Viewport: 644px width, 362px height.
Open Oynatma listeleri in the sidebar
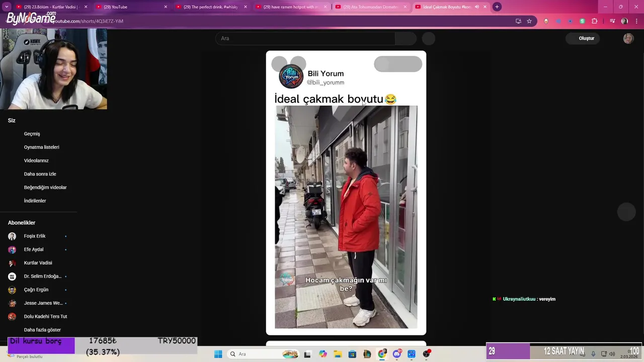click(x=41, y=147)
